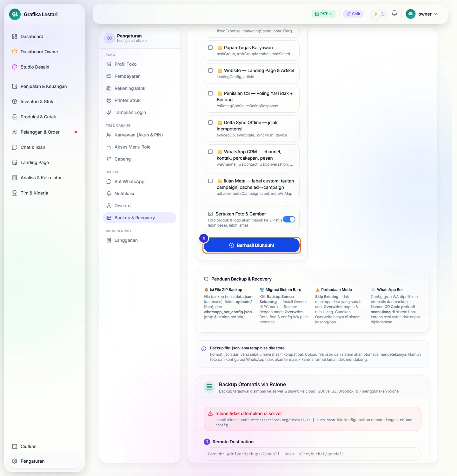Click the Chat & Iklan bubble icon
This screenshot has height=476, width=457.
tap(15, 147)
